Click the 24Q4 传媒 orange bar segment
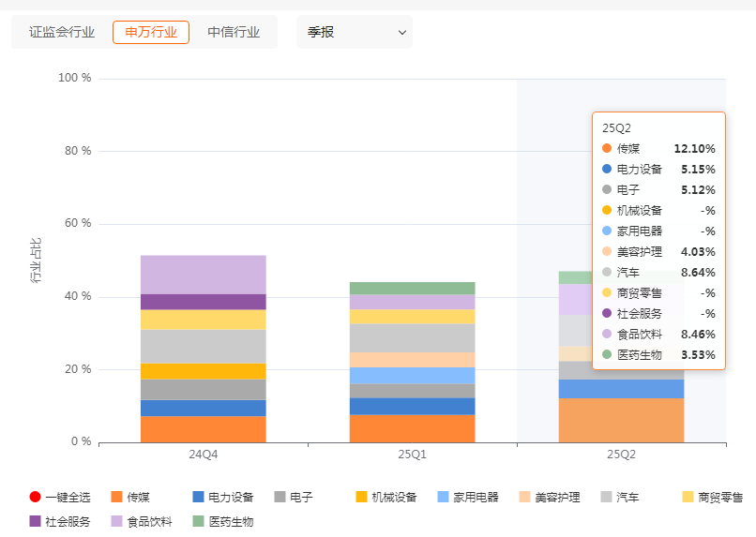 click(x=204, y=429)
